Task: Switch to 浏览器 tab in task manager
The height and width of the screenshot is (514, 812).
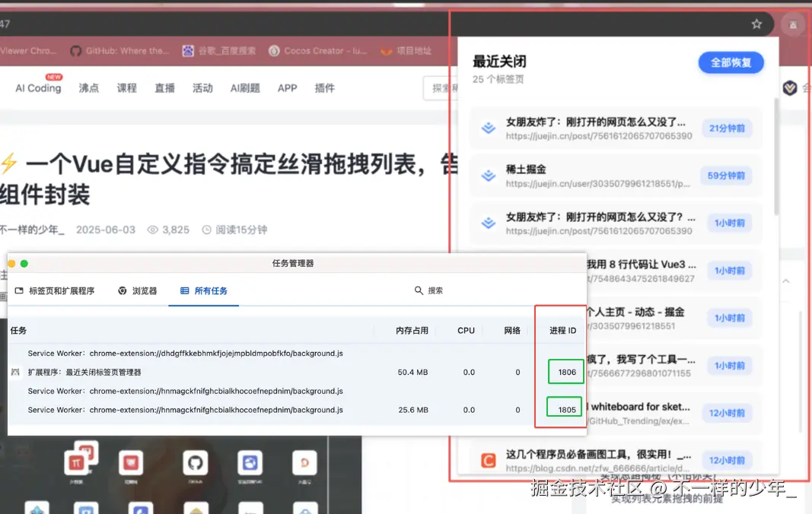Action: (x=137, y=291)
